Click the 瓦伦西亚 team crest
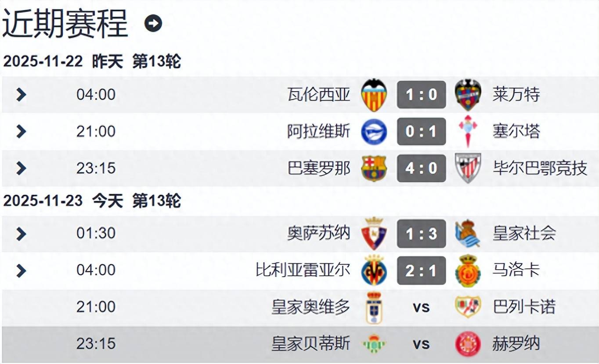 pyautogui.click(x=374, y=95)
